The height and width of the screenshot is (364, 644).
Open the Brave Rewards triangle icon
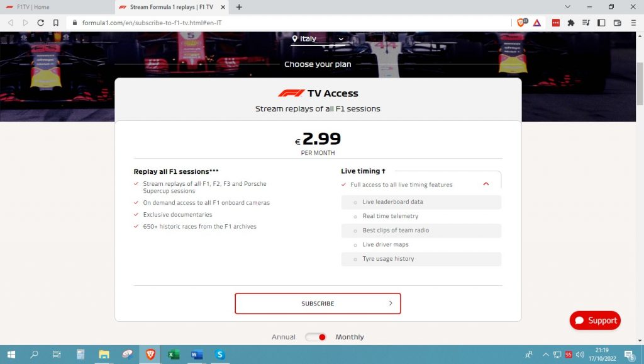coord(537,23)
